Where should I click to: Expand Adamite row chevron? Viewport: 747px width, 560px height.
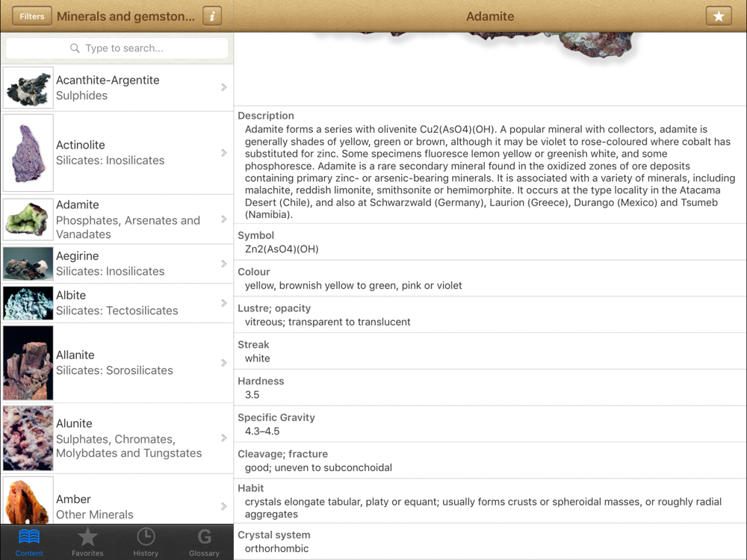pyautogui.click(x=224, y=219)
